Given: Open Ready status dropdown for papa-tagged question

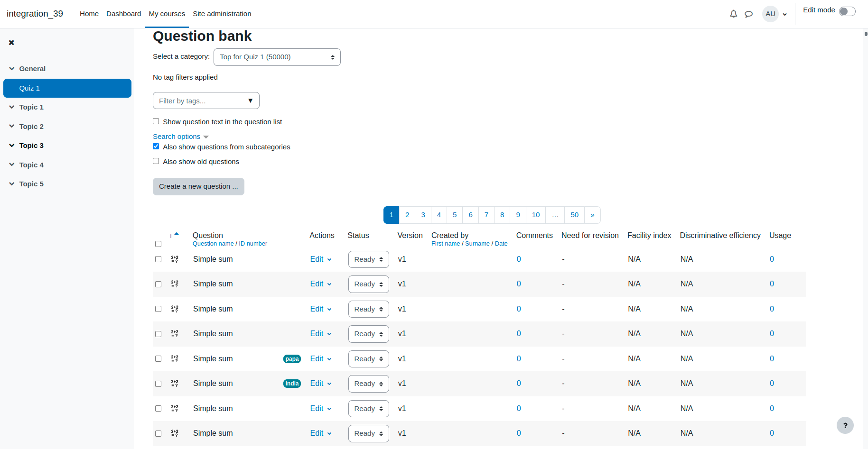Looking at the screenshot, I should [x=369, y=359].
